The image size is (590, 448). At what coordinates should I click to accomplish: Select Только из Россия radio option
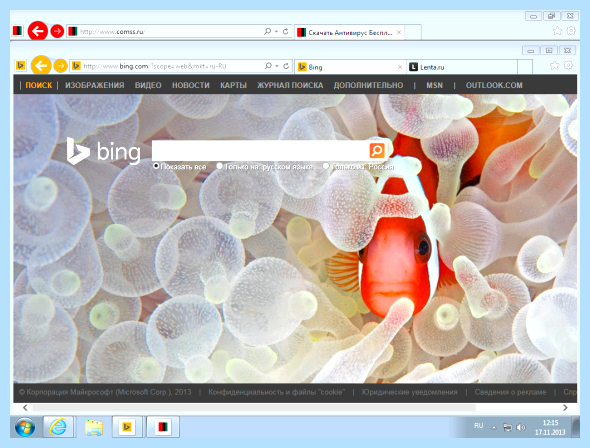pos(326,166)
